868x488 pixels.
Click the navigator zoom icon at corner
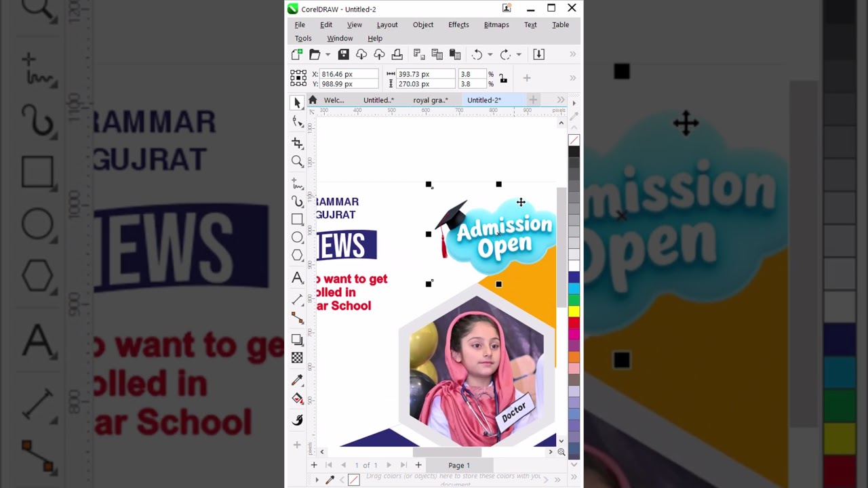coord(561,452)
